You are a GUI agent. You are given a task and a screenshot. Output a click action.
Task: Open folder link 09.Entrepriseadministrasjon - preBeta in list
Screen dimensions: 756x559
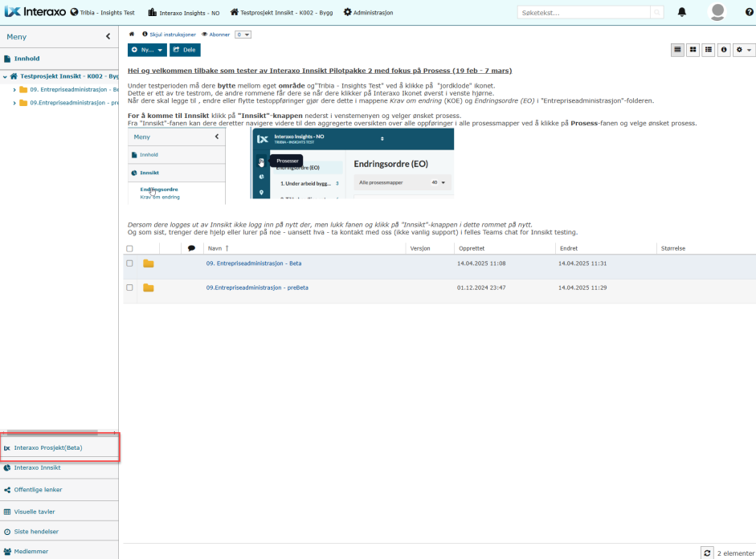[257, 288]
